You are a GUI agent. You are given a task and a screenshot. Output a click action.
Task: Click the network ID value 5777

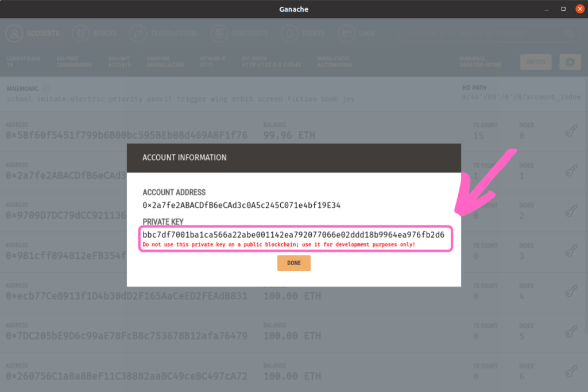click(x=206, y=65)
